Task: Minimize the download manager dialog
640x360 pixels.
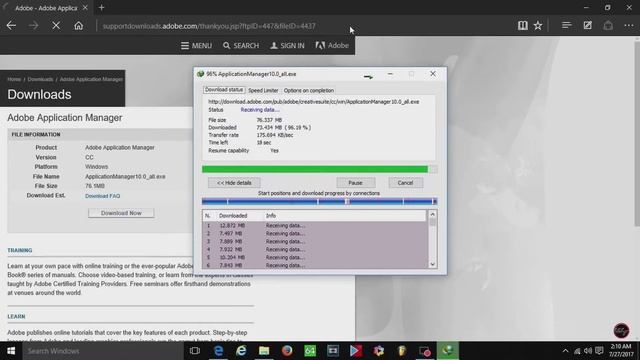Action: point(390,74)
